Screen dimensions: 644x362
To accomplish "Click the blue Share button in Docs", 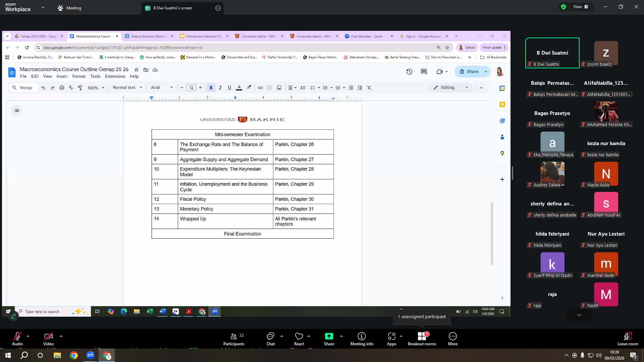I will tap(469, 71).
